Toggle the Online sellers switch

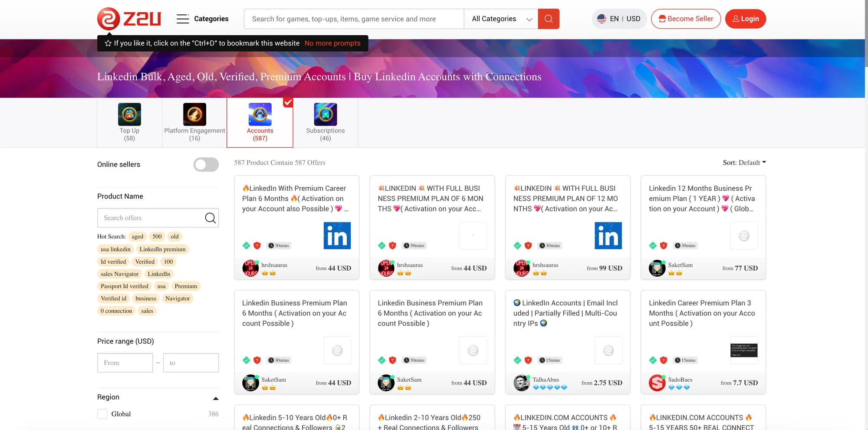tap(206, 164)
